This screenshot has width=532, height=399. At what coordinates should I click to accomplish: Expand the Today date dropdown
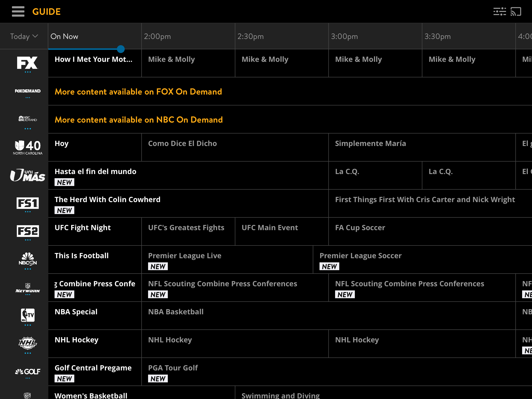23,37
